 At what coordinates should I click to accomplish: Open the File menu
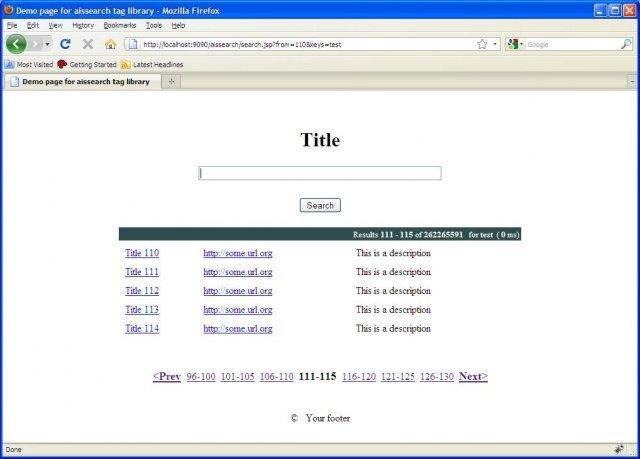point(12,25)
